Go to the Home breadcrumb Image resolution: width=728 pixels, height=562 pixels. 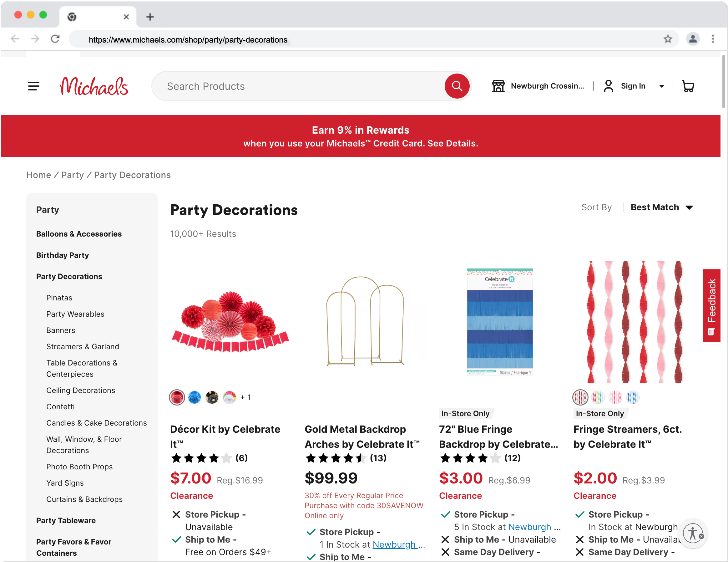[x=39, y=175]
